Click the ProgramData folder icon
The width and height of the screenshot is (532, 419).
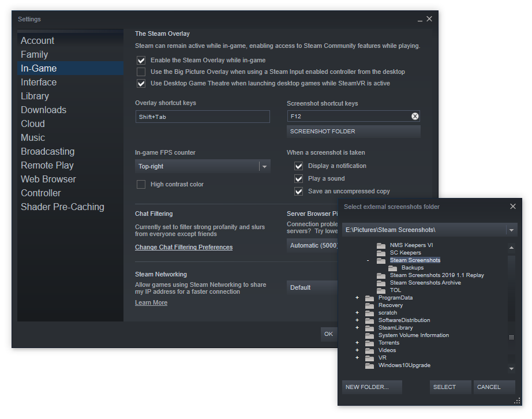(x=369, y=298)
